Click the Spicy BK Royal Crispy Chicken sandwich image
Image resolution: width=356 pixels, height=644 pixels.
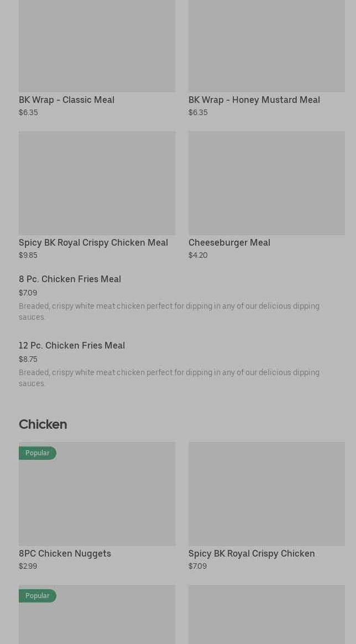266,494
